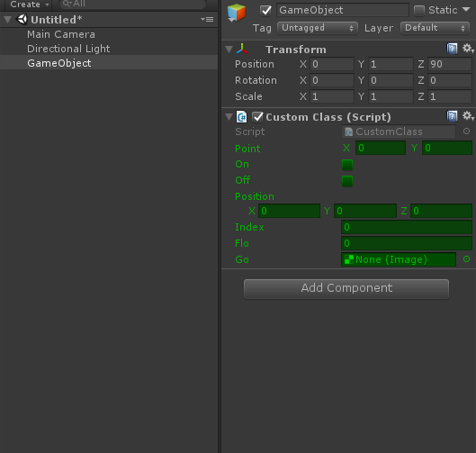
Task: Click the object picker circle beside Go field
Action: (x=467, y=259)
